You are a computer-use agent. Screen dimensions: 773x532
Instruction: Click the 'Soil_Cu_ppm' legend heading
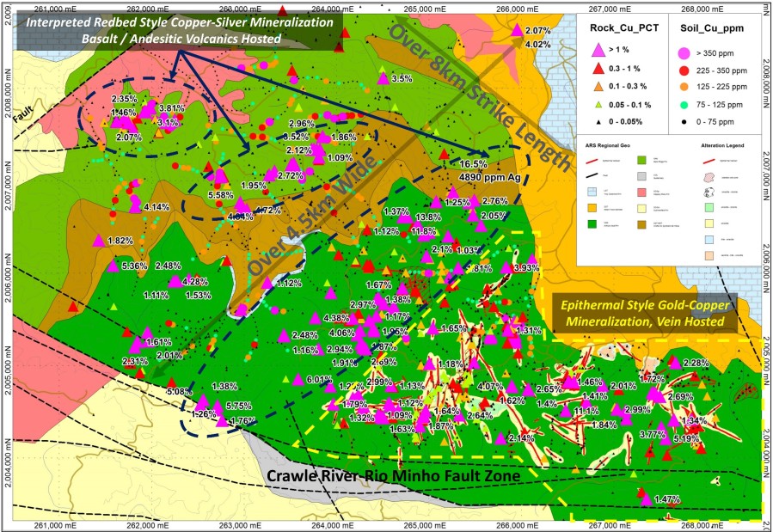point(712,28)
